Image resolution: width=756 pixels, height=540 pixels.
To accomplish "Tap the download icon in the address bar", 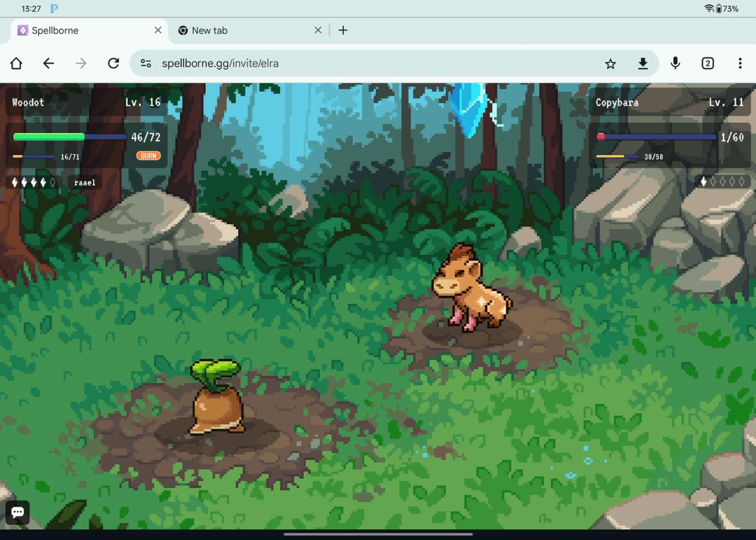I will click(643, 63).
